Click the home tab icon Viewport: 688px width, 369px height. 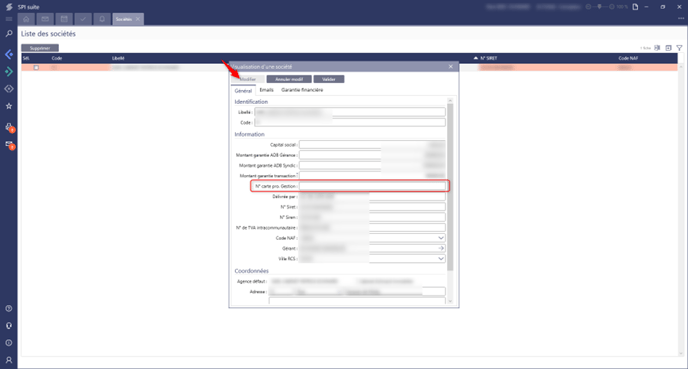pyautogui.click(x=26, y=19)
